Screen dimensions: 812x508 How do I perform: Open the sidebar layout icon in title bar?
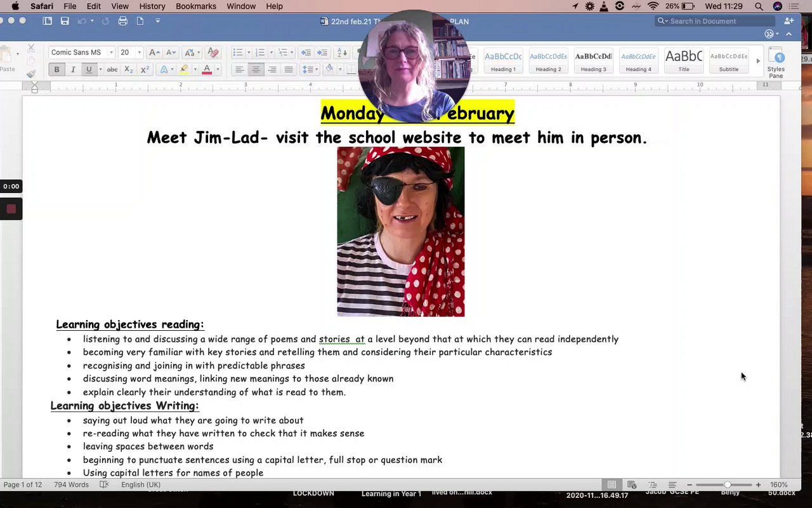[x=48, y=21]
